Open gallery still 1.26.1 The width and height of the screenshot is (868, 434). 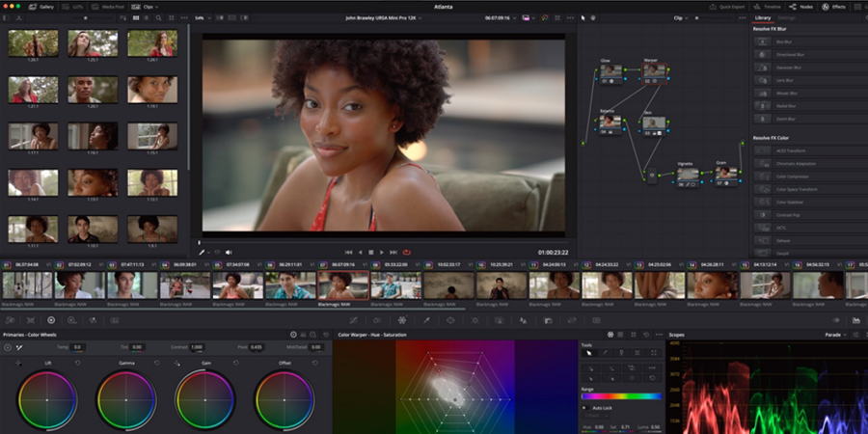coord(33,43)
